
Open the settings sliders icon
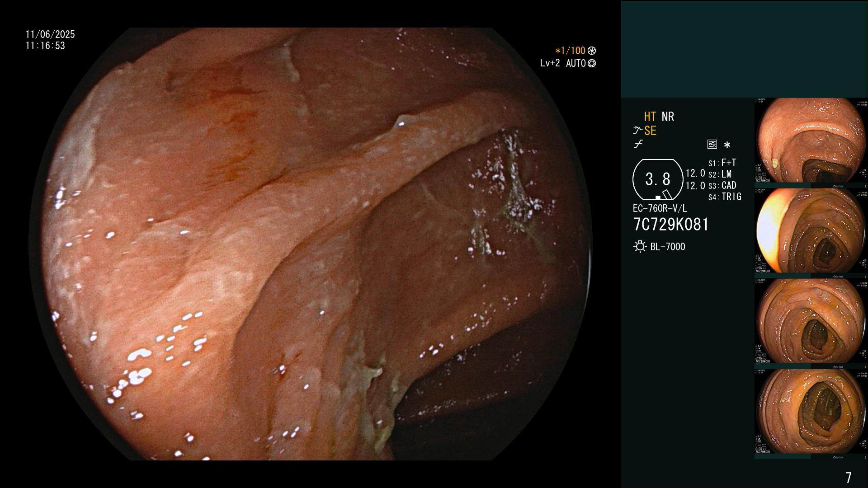(712, 144)
